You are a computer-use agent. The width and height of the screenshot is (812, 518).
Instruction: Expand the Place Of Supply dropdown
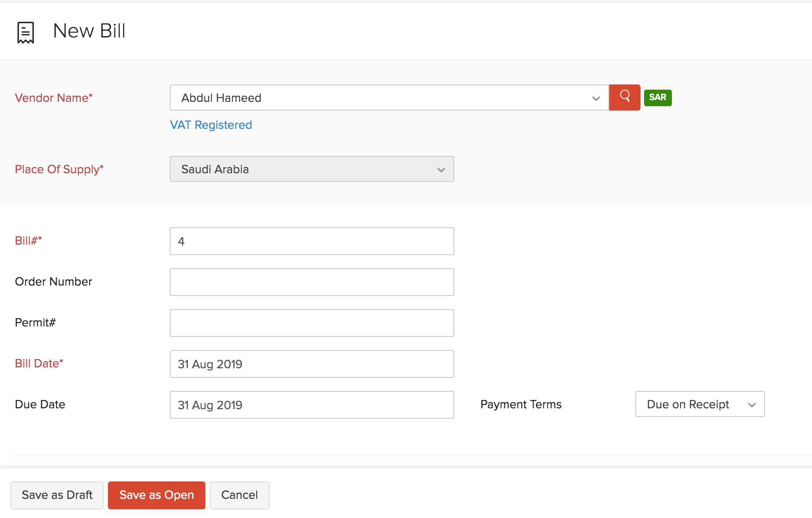click(x=312, y=169)
